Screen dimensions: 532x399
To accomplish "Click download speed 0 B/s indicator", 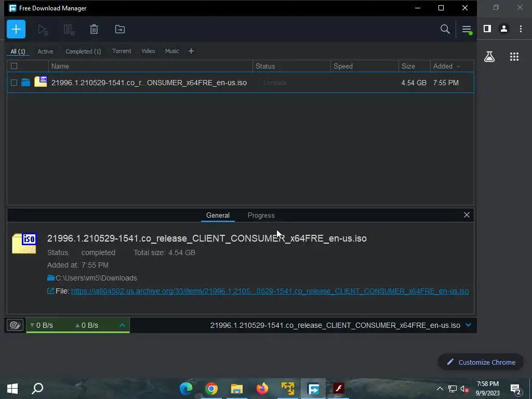I will click(x=42, y=325).
